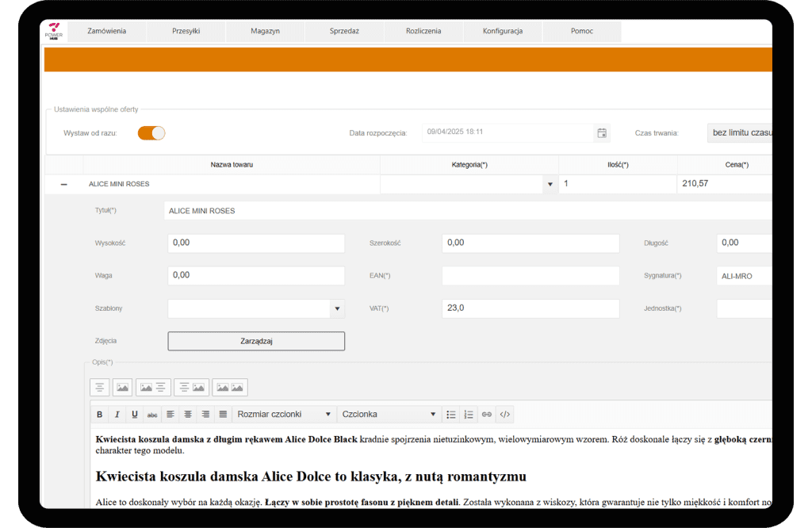The width and height of the screenshot is (812, 528).
Task: Open the Kategoria dropdown
Action: click(550, 184)
